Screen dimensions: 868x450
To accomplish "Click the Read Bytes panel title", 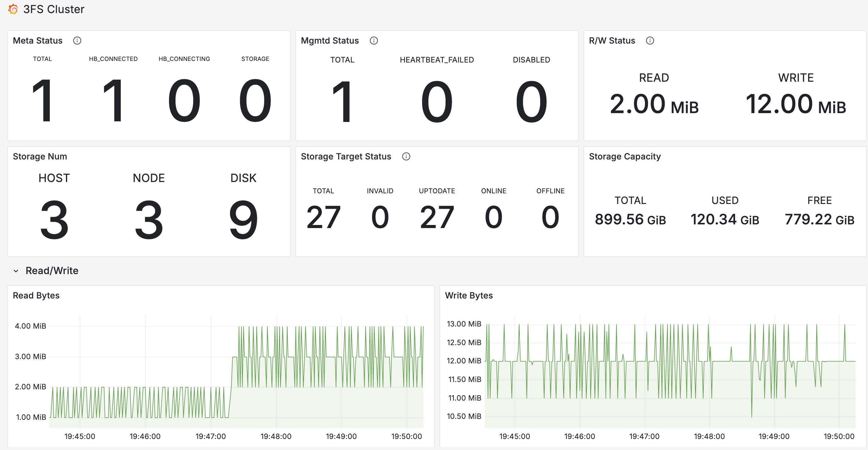I will point(36,295).
